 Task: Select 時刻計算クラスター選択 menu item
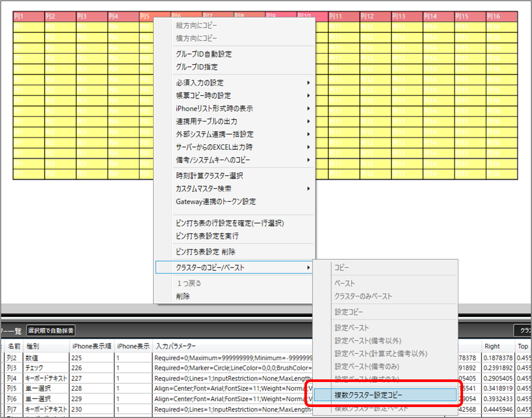[209, 176]
